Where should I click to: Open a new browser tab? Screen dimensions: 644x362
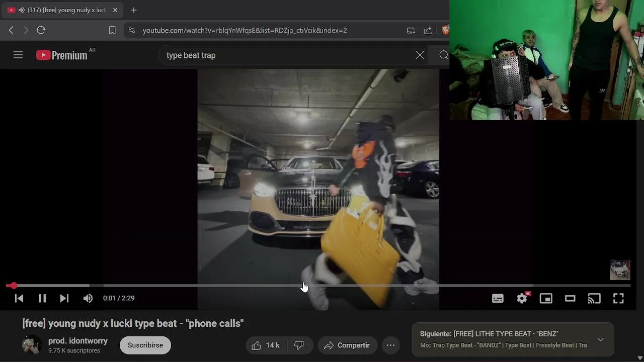134,10
